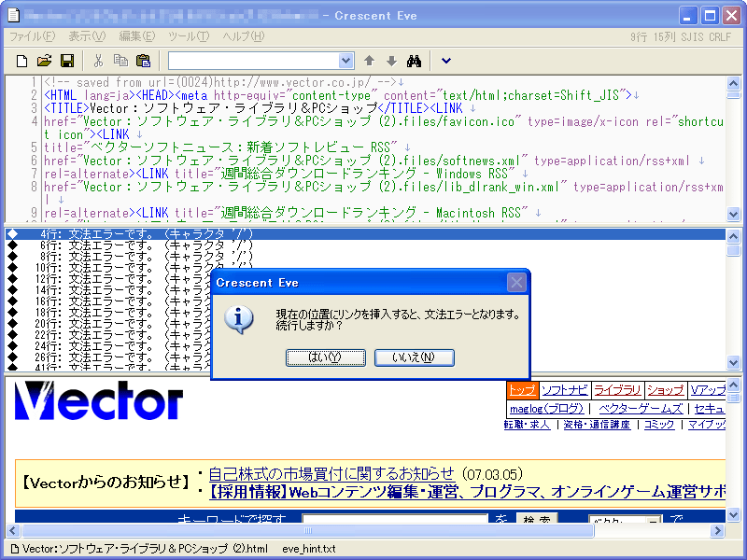Image resolution: width=747 pixels, height=560 pixels.
Task: Open find with the binoculars icon
Action: (x=414, y=61)
